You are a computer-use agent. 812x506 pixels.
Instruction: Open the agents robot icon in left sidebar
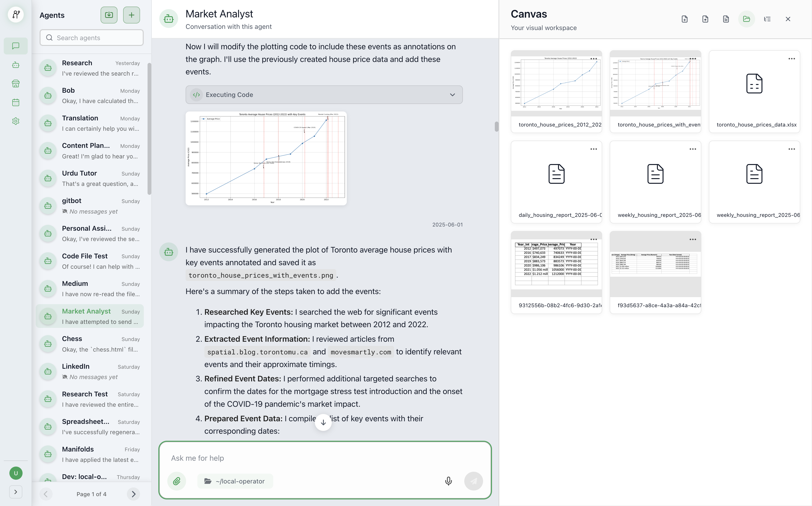click(16, 65)
